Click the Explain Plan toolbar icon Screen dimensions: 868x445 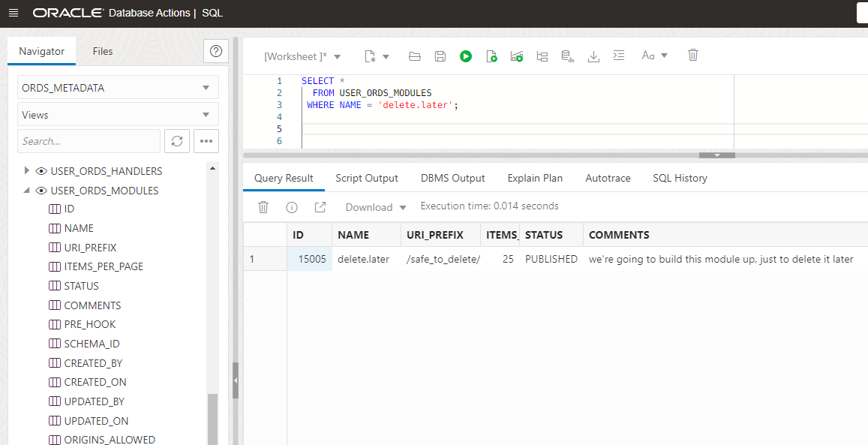(542, 56)
